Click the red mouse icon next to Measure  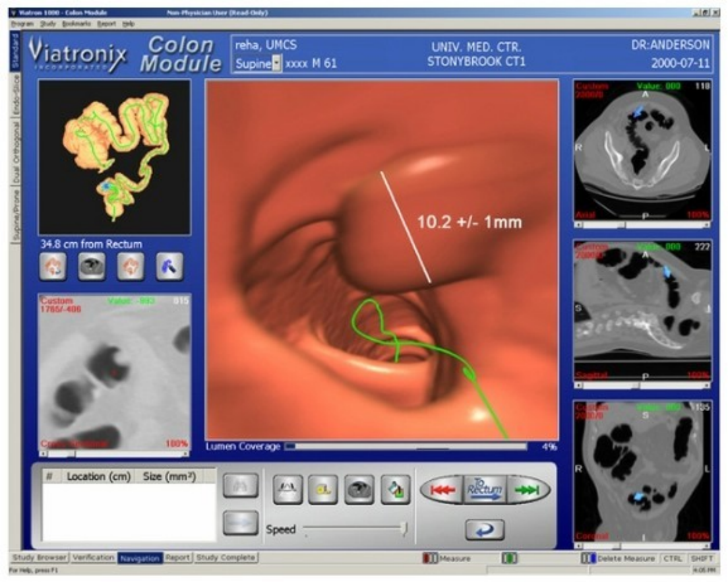tap(429, 558)
